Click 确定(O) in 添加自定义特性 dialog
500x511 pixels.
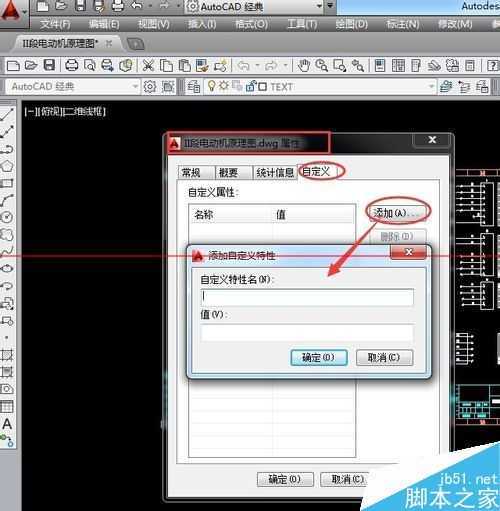pos(319,358)
